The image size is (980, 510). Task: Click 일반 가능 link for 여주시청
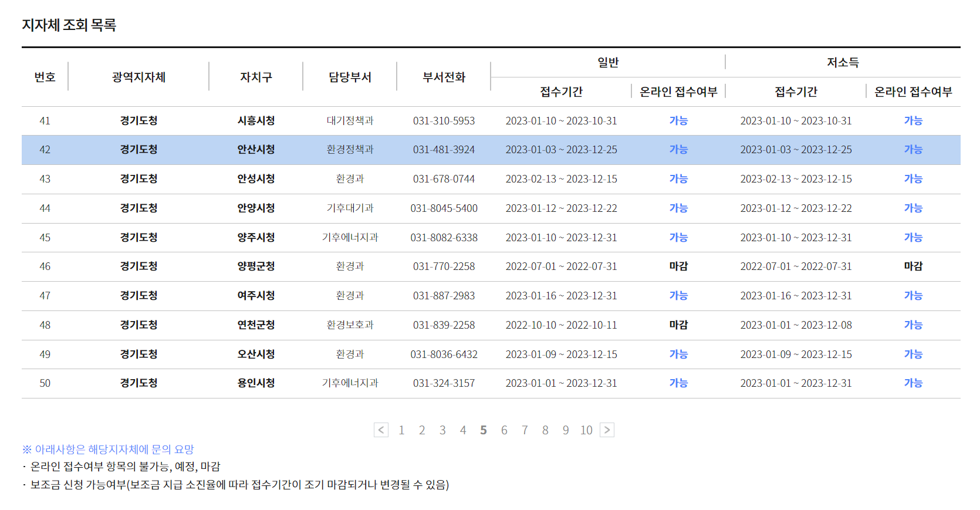coord(678,296)
